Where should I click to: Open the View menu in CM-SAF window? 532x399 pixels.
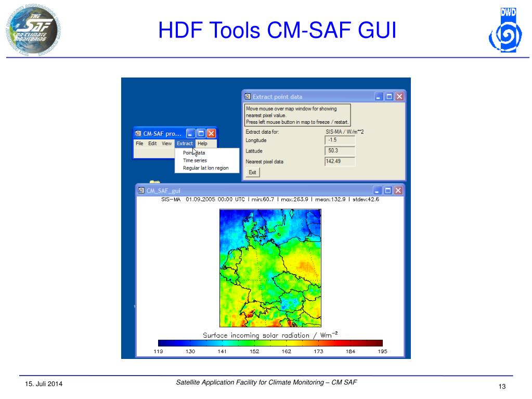click(166, 144)
